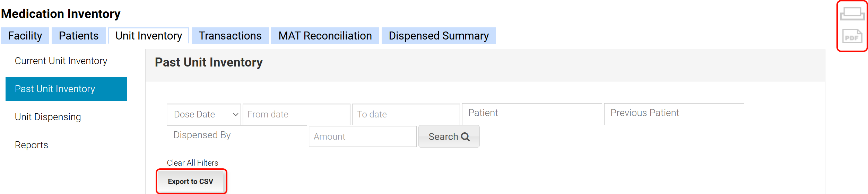This screenshot has width=868, height=194.
Task: Click the printer icon
Action: coord(852,14)
